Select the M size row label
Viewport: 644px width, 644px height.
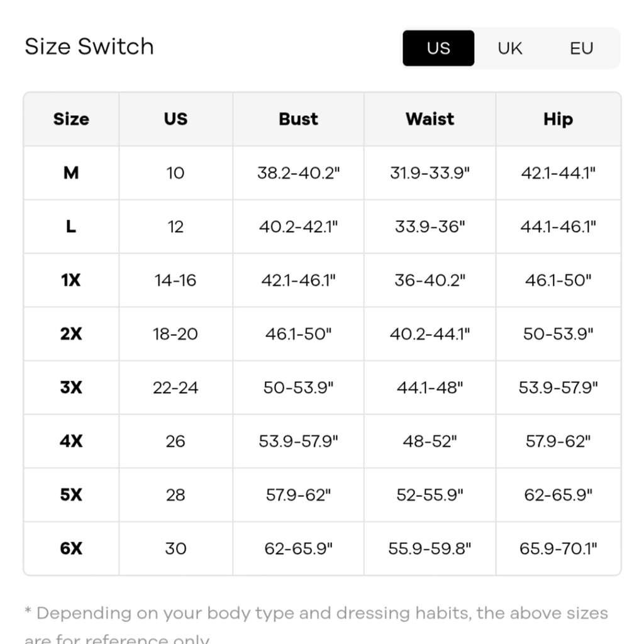(x=71, y=173)
